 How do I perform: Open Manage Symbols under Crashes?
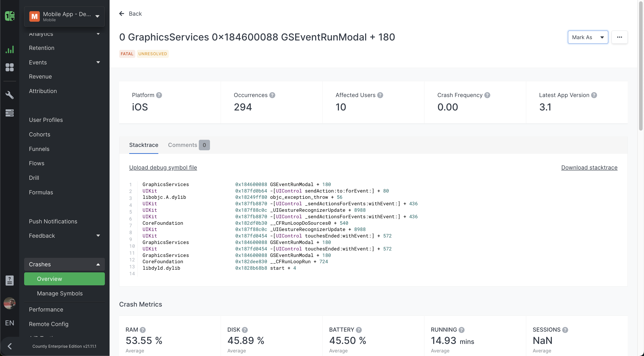point(60,293)
